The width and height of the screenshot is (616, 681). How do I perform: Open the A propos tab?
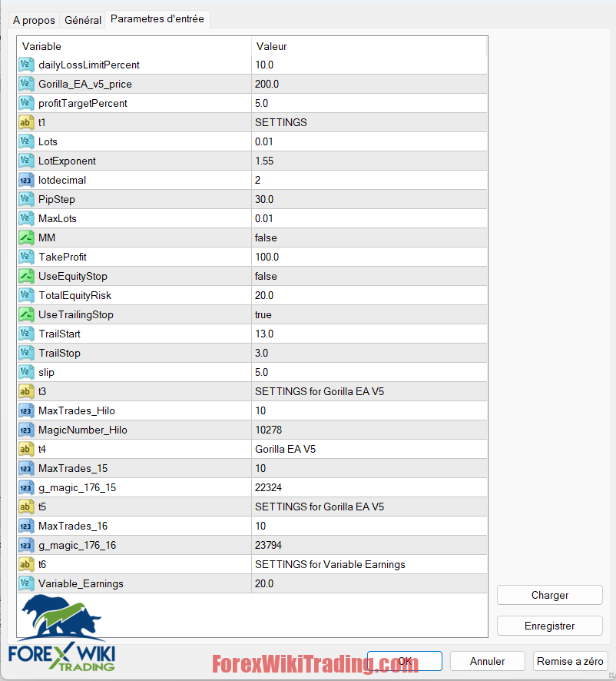34,20
